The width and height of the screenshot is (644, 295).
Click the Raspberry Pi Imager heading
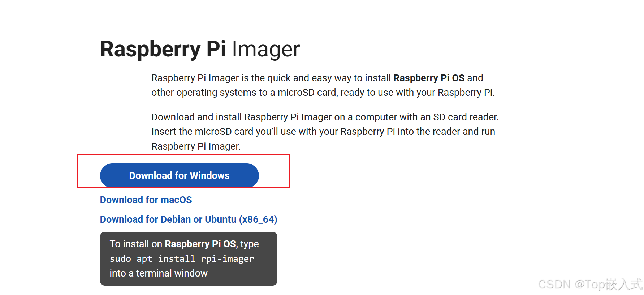click(200, 49)
